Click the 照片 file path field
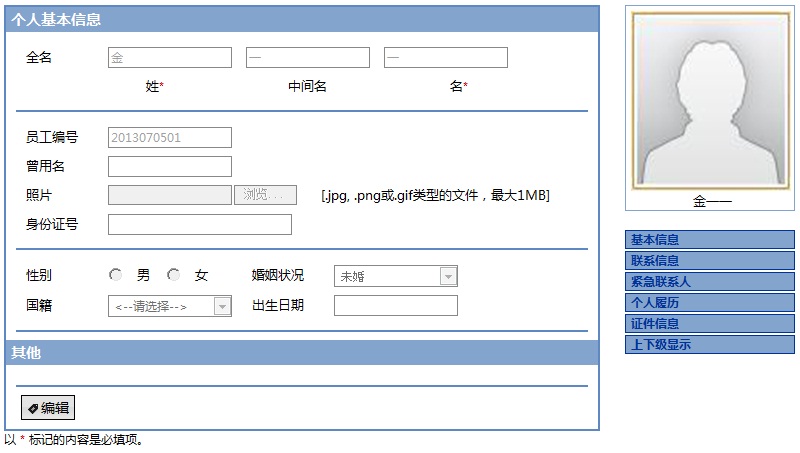Image resolution: width=800 pixels, height=453 pixels. (x=170, y=195)
